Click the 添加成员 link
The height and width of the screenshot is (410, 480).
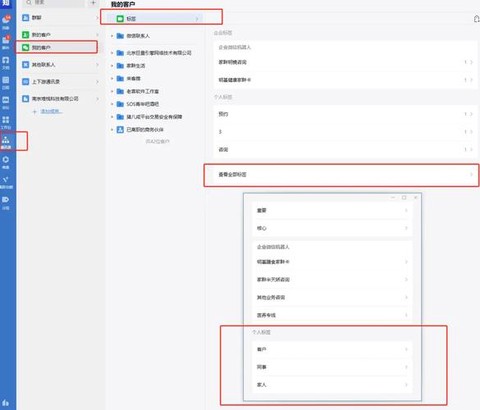point(51,111)
